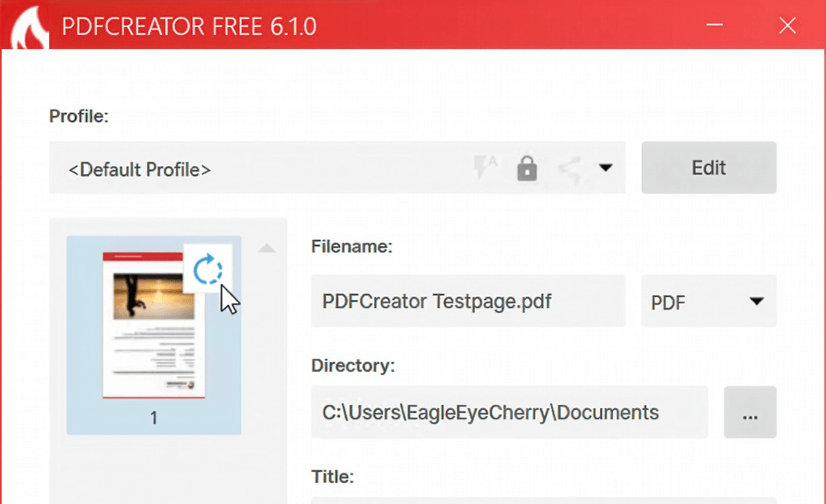Browse for a directory with the "..." button

click(x=749, y=413)
